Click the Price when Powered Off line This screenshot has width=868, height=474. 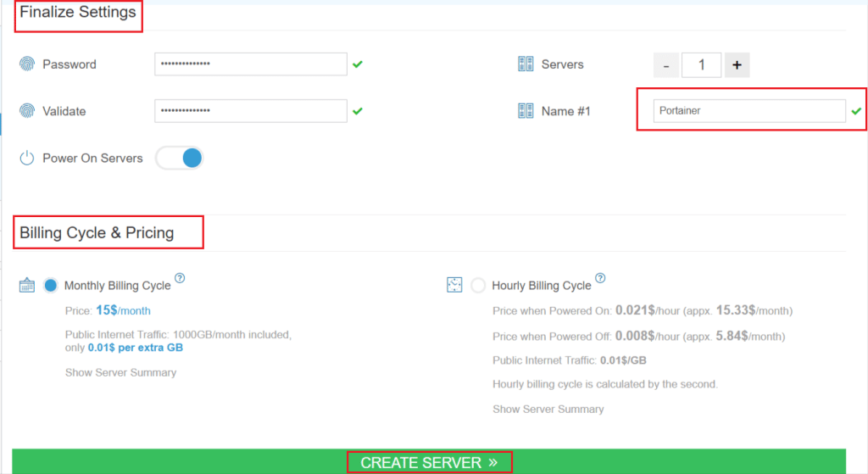639,336
